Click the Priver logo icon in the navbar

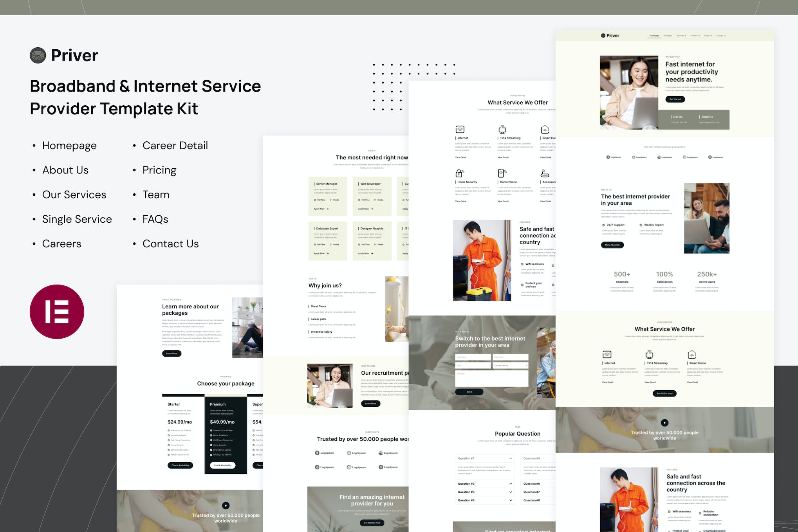click(603, 35)
